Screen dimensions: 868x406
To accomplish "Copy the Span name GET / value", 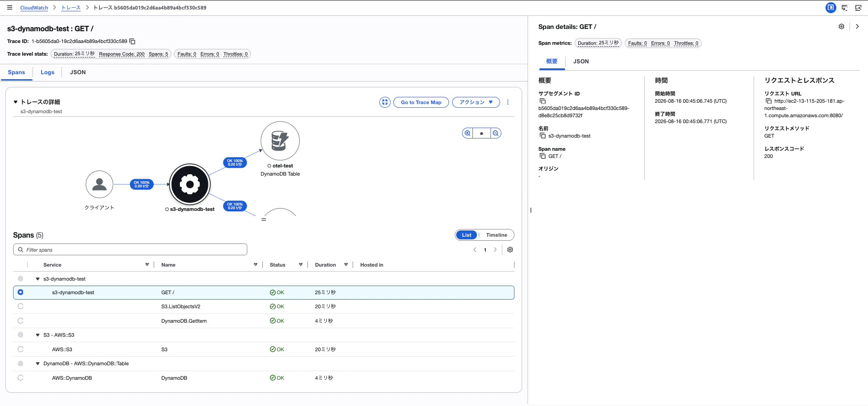I will 542,156.
